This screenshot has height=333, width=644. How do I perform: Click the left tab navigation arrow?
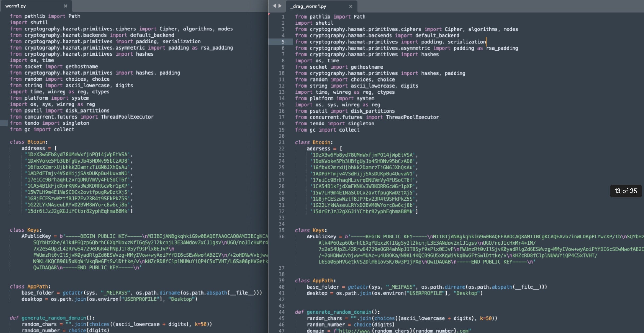pyautogui.click(x=274, y=6)
